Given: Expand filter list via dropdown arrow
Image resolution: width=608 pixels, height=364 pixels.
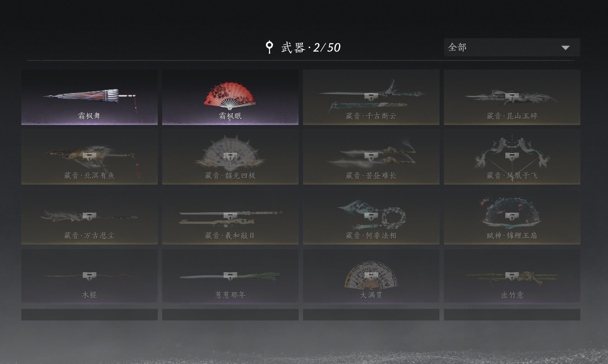Looking at the screenshot, I should [x=565, y=48].
